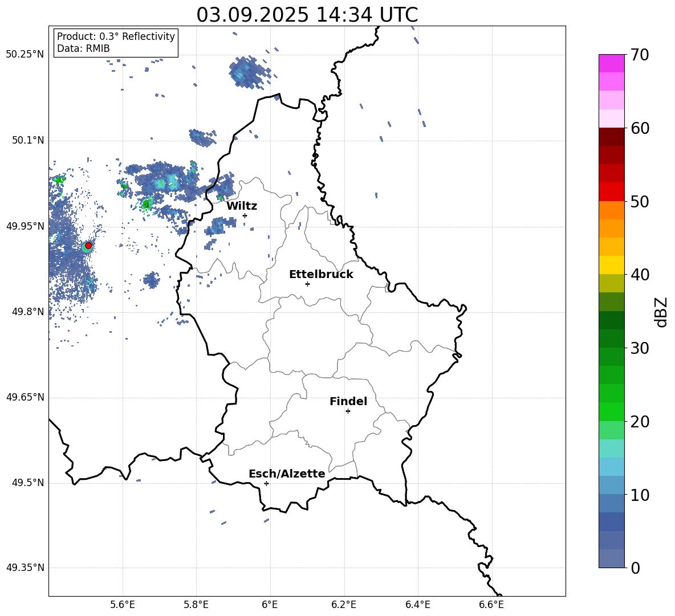
Task: Click the 'Data: RMIB' text
Action: [x=83, y=48]
